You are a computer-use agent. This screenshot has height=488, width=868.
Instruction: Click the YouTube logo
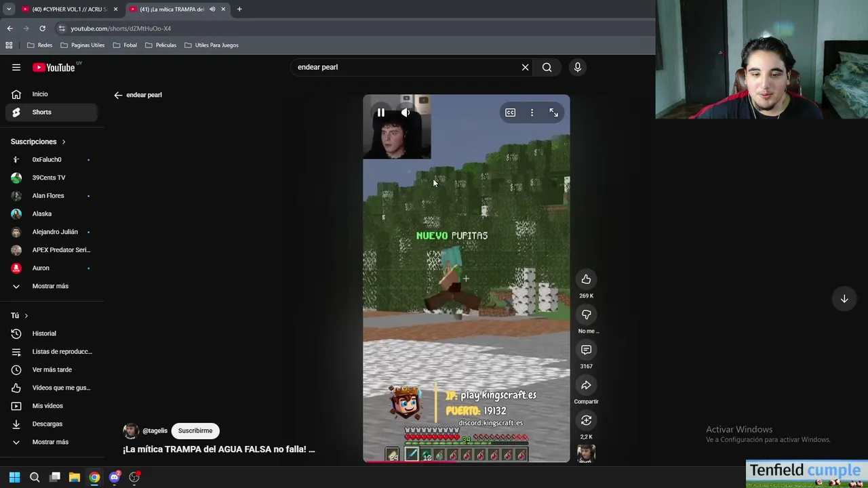tap(54, 67)
